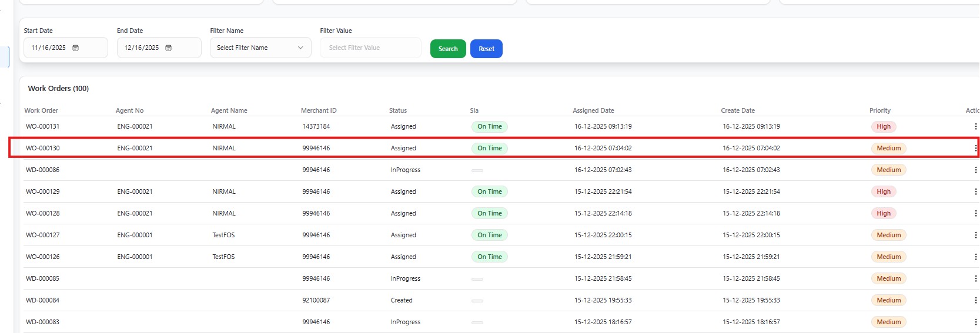Open actions menu for work order WO-000130

tap(975, 148)
